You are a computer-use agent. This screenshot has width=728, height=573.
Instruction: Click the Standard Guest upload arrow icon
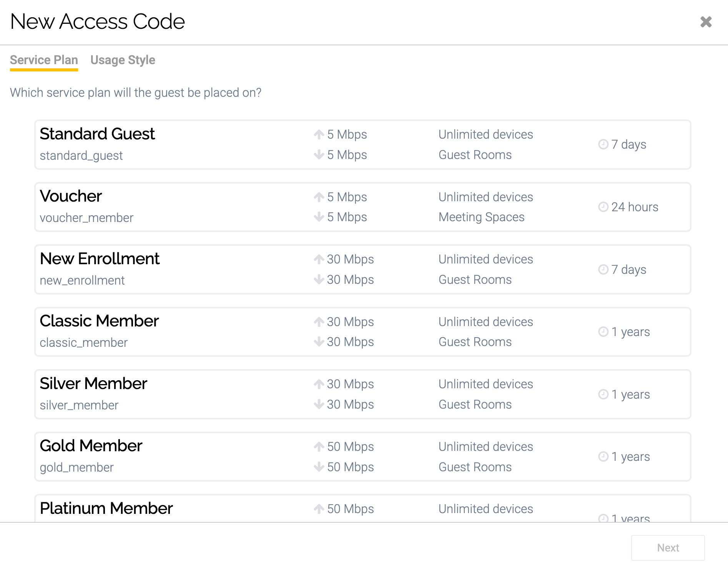point(319,134)
